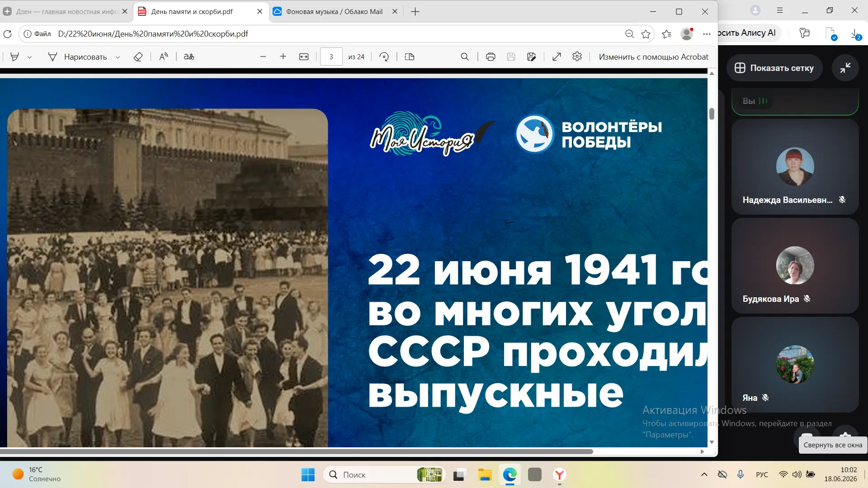This screenshot has width=868, height=488.
Task: Open the browser profile avatar
Action: (687, 34)
